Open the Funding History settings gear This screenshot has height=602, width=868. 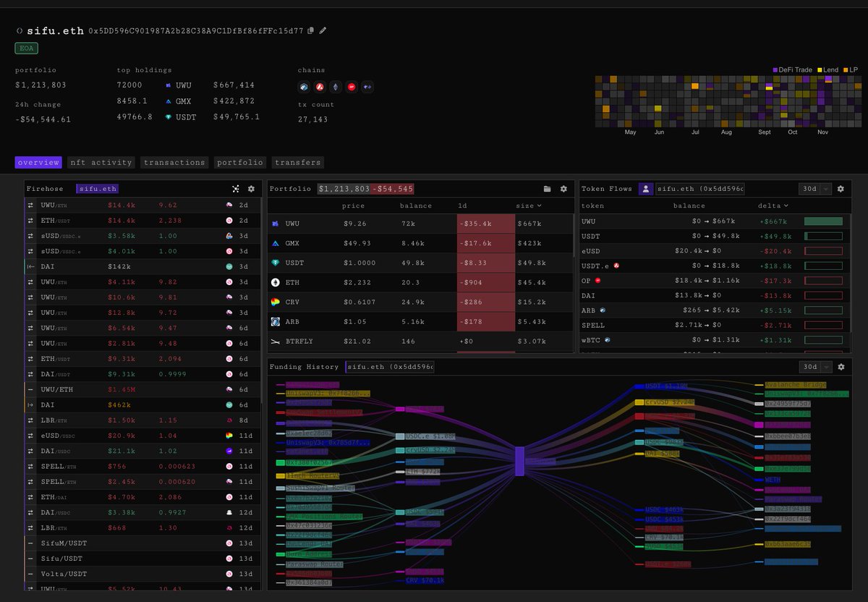pos(841,367)
